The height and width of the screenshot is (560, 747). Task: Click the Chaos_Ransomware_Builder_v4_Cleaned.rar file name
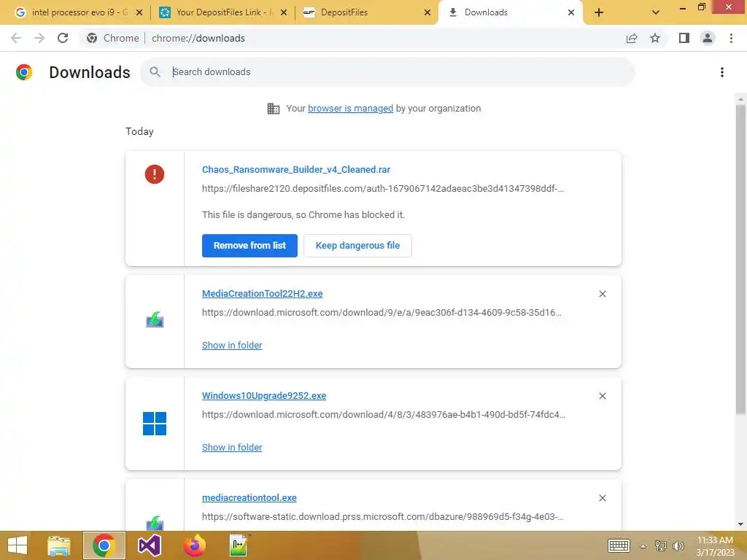tap(296, 169)
